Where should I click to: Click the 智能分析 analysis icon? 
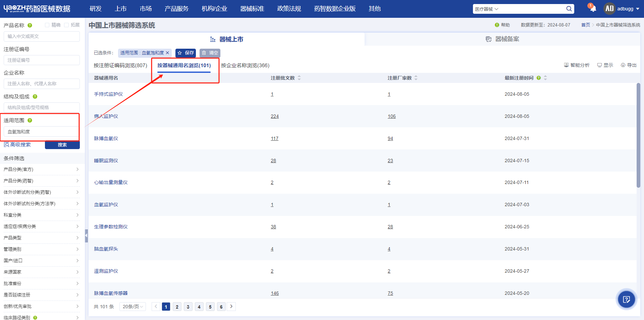tap(566, 65)
